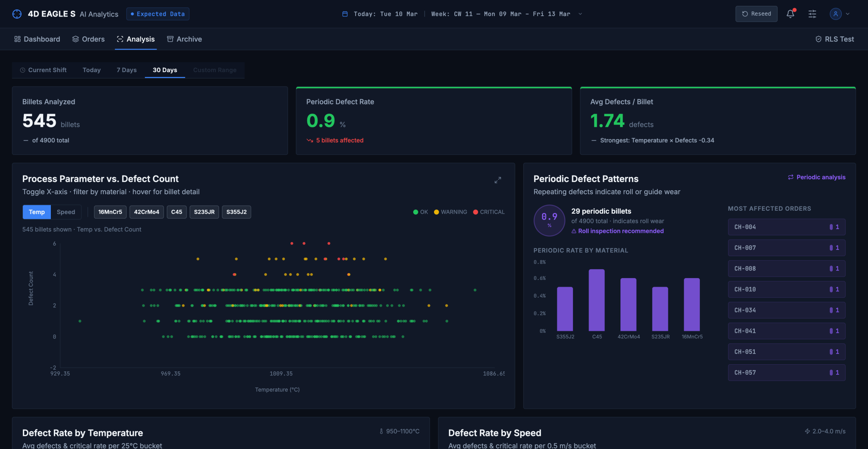868x449 pixels.
Task: Toggle the S355J2 material filter
Action: coord(236,212)
